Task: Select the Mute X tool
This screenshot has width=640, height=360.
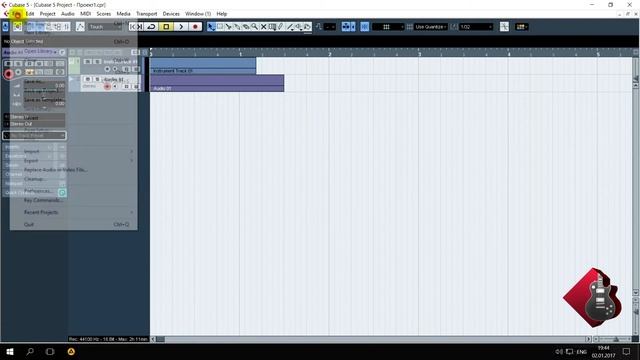Action: [263, 27]
